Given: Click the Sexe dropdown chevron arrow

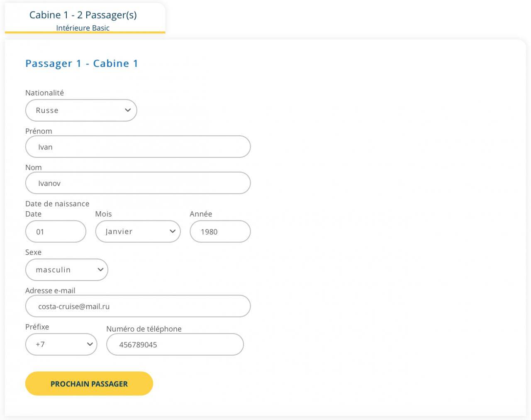Looking at the screenshot, I should click(x=100, y=270).
